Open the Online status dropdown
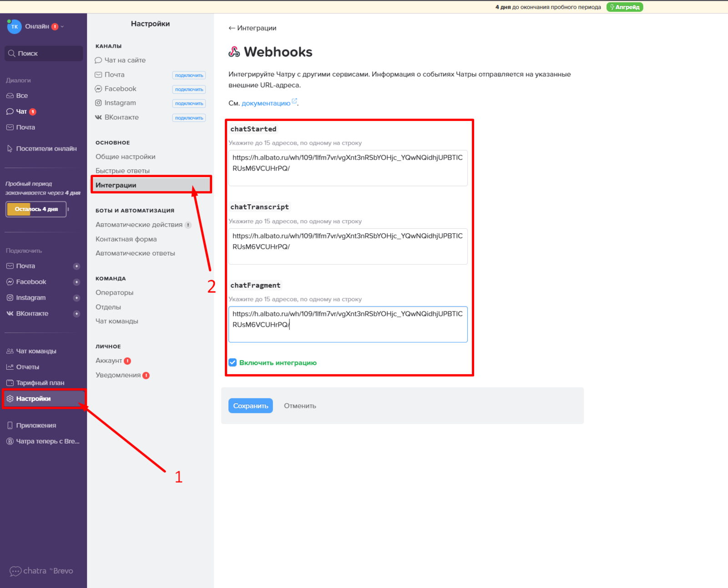The height and width of the screenshot is (588, 728). pos(44,27)
